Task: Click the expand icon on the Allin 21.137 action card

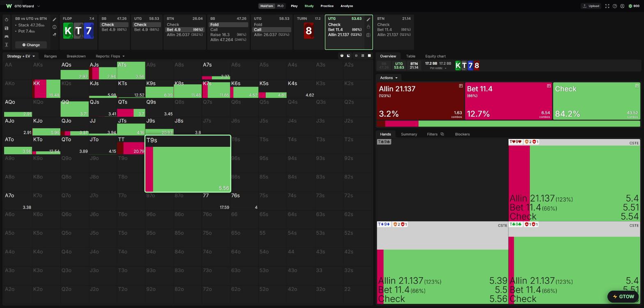Action: tap(461, 86)
